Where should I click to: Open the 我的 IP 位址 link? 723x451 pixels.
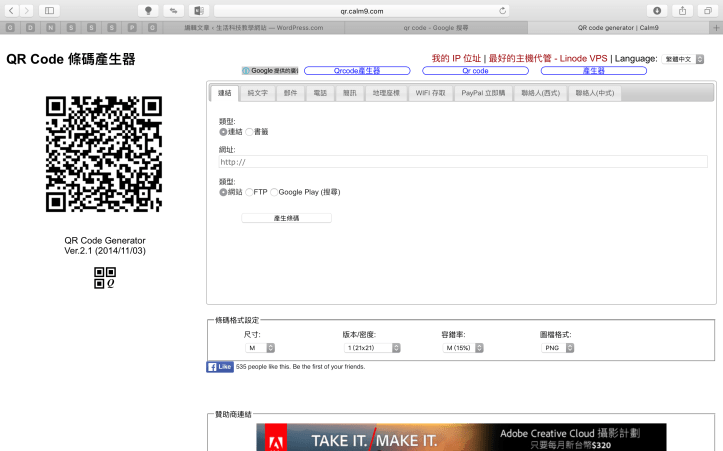(x=456, y=59)
